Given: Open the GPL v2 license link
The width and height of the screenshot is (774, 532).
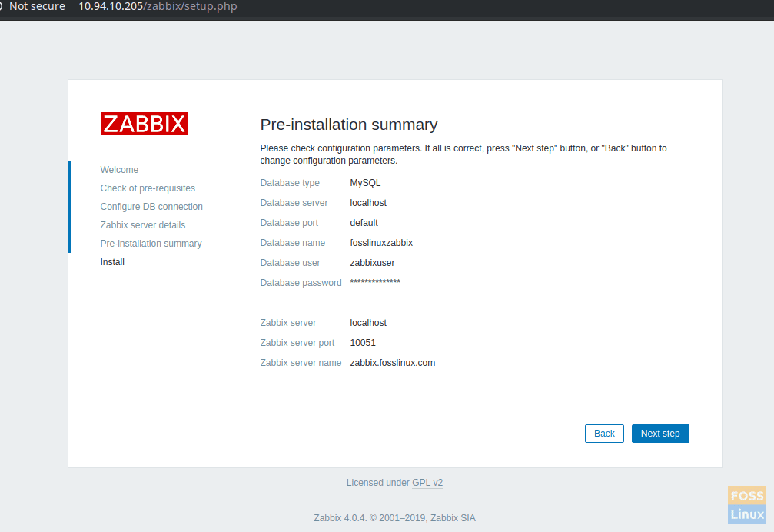Looking at the screenshot, I should click(427, 483).
